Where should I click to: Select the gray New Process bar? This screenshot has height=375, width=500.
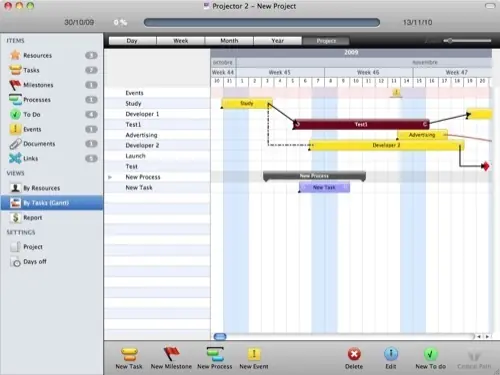[314, 176]
